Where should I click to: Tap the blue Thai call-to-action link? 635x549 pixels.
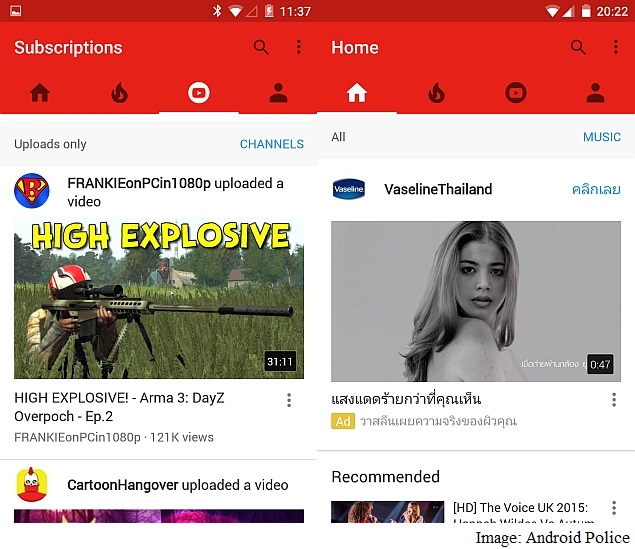click(x=596, y=189)
